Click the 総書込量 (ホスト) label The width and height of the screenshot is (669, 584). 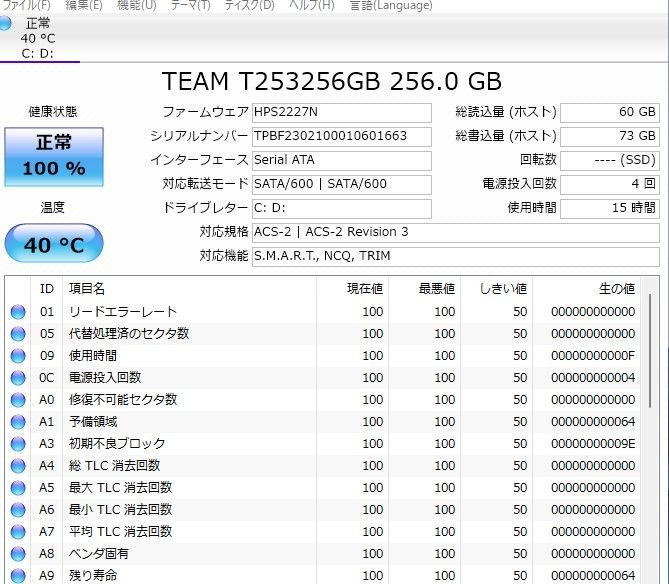click(x=506, y=136)
